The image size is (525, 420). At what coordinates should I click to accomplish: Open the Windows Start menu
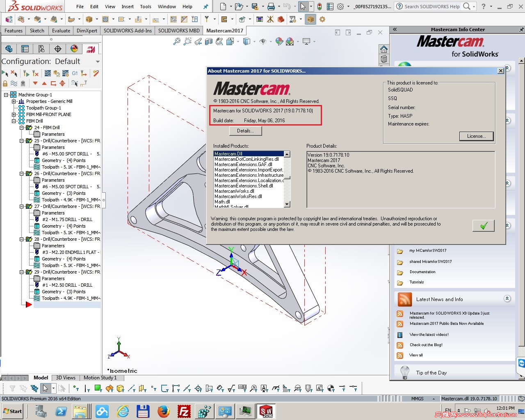13,411
